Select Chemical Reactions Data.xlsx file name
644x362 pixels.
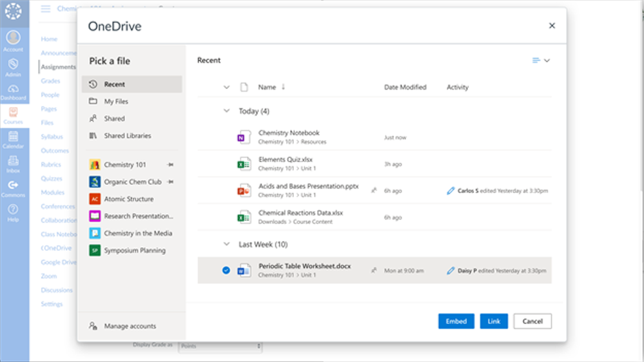300,213
